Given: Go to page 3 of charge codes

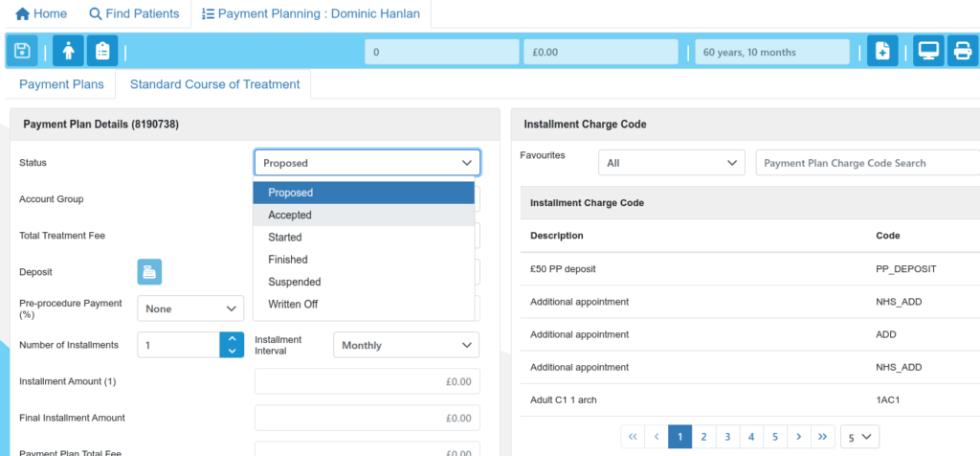Looking at the screenshot, I should pyautogui.click(x=727, y=437).
